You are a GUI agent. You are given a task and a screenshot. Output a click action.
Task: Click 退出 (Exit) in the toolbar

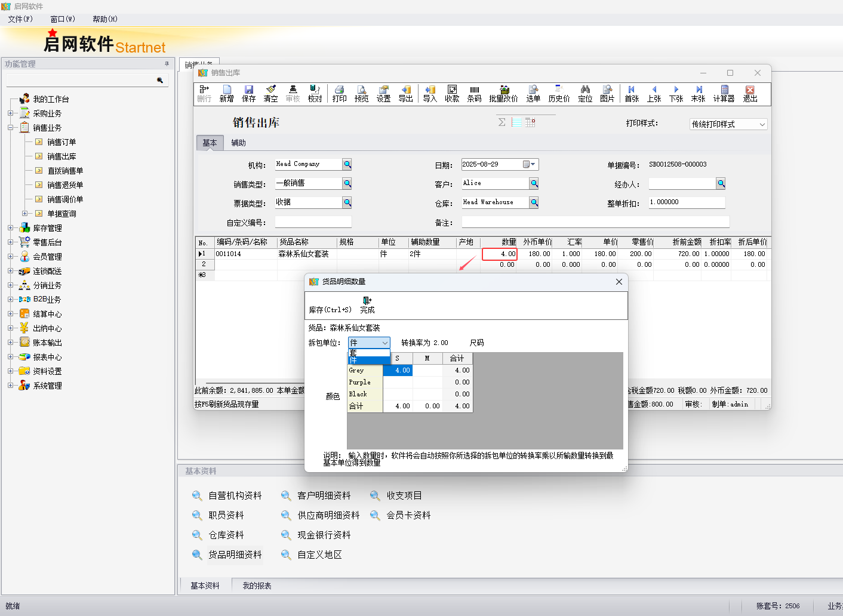pyautogui.click(x=750, y=94)
